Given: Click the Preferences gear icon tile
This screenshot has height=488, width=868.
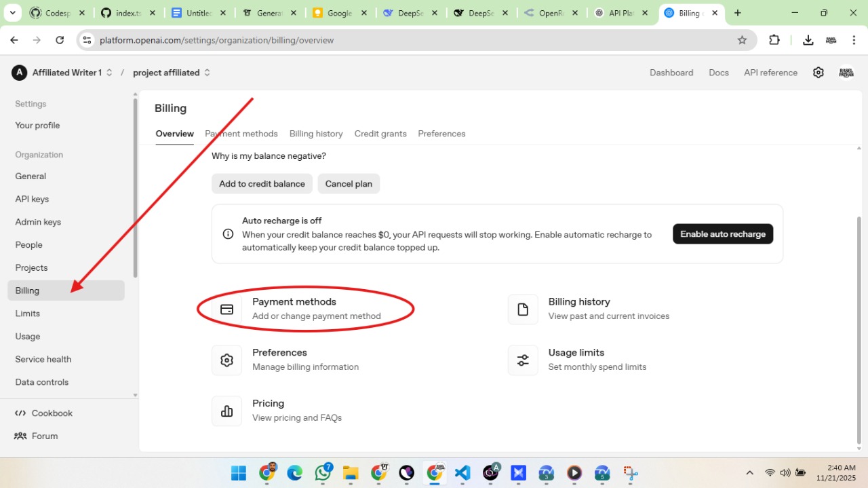Looking at the screenshot, I should [x=227, y=360].
